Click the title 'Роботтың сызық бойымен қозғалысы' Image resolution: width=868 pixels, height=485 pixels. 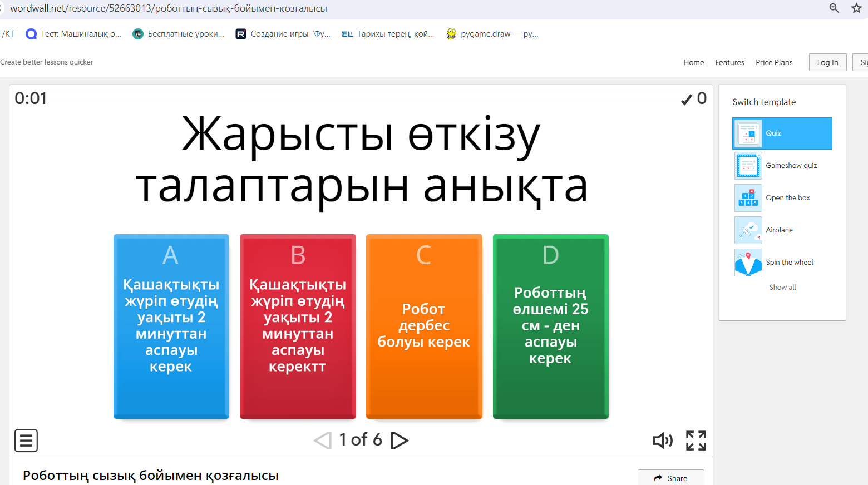[150, 476]
